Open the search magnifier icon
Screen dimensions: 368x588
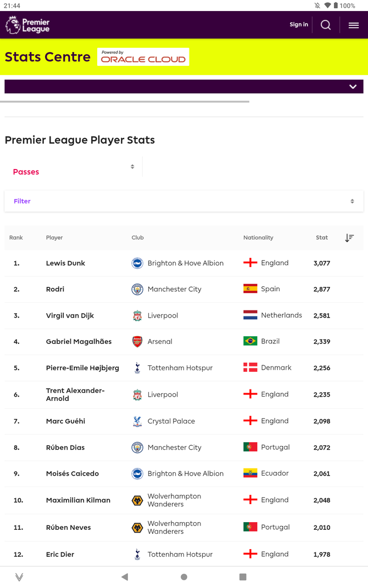pyautogui.click(x=326, y=25)
